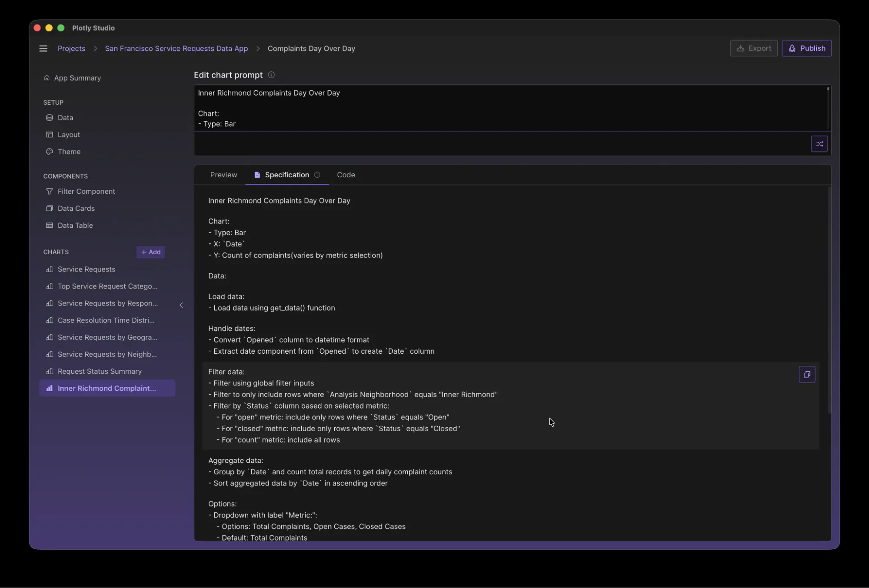
Task: Click into the chart prompt text area
Action: (510, 108)
